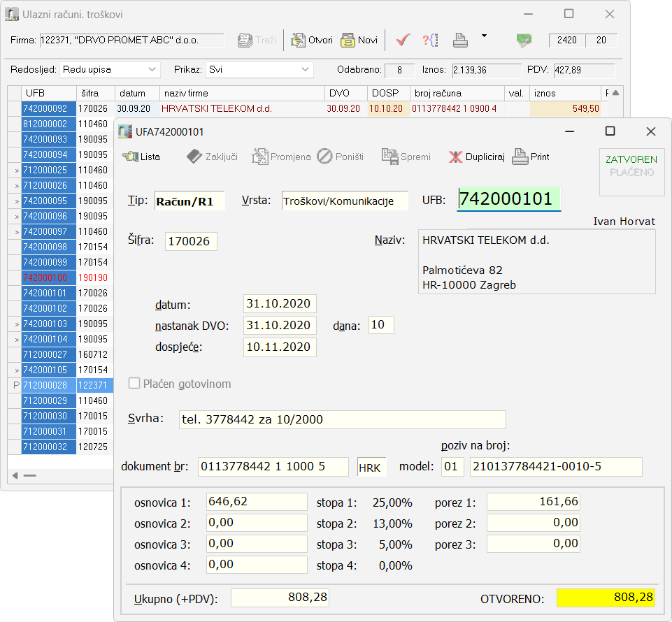The height and width of the screenshot is (622, 672).
Task: Click the red question mark filter icon
Action: 430,40
